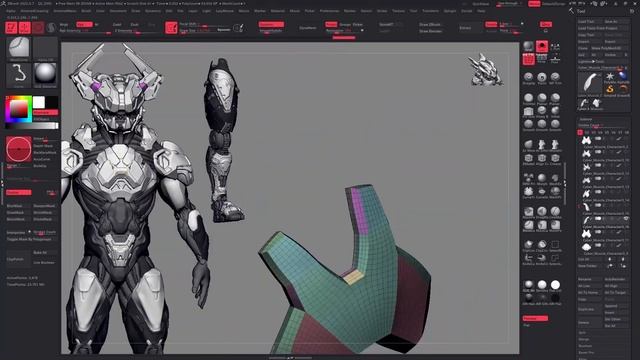Click the QuickSave button

[x=480, y=4]
